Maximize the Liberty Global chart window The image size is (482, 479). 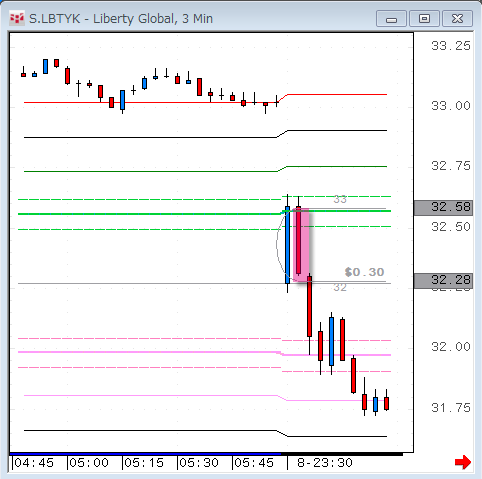coord(424,19)
